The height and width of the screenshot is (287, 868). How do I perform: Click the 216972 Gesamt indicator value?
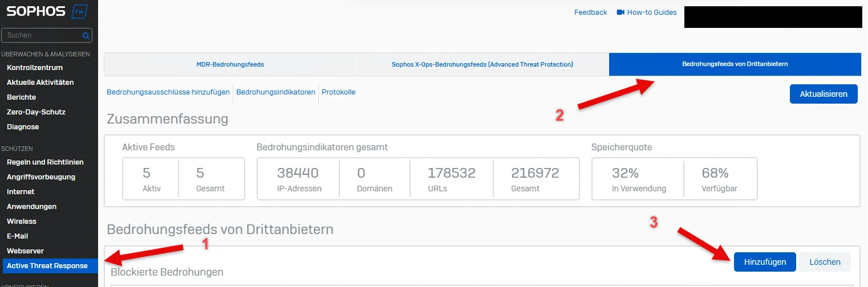click(535, 173)
